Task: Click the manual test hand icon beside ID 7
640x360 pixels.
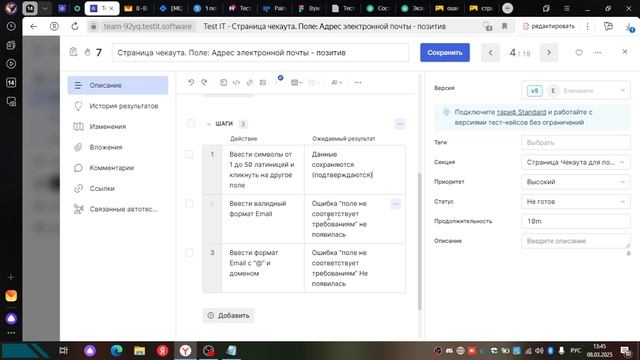Action: 87,52
